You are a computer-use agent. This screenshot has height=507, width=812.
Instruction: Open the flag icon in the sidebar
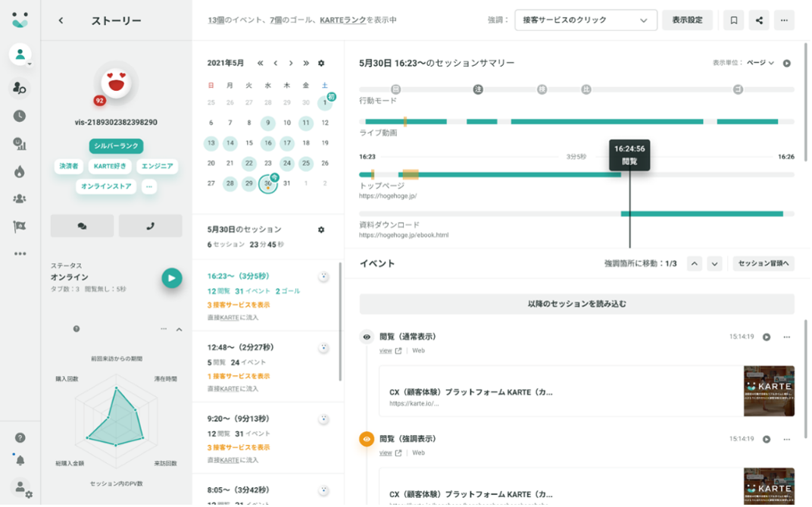click(x=20, y=227)
